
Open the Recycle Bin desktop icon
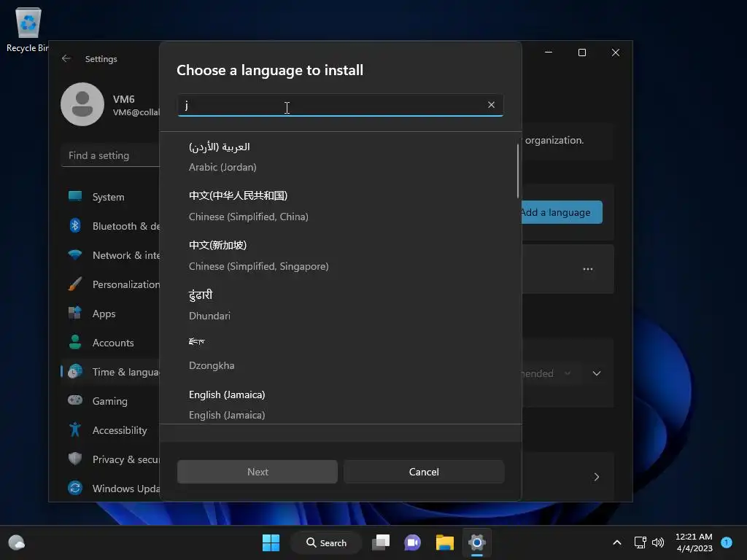[28, 29]
